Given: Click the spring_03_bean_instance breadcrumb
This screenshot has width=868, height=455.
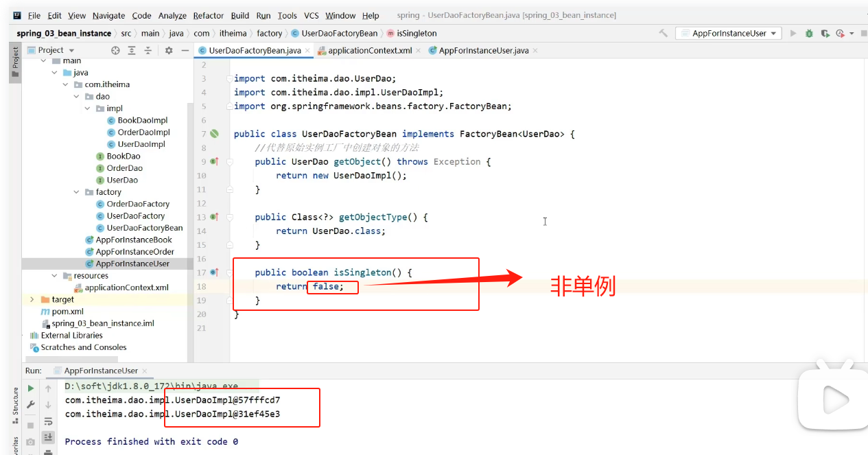Looking at the screenshot, I should click(x=64, y=33).
